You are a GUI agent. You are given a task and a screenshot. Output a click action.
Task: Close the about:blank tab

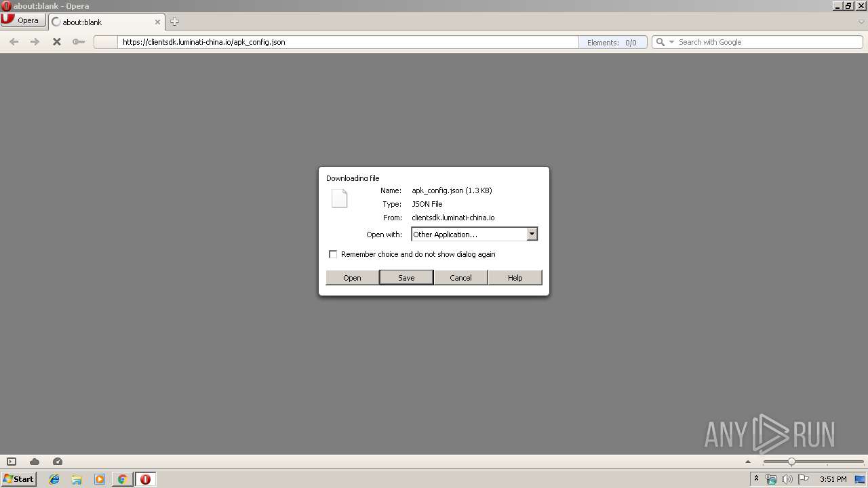157,22
